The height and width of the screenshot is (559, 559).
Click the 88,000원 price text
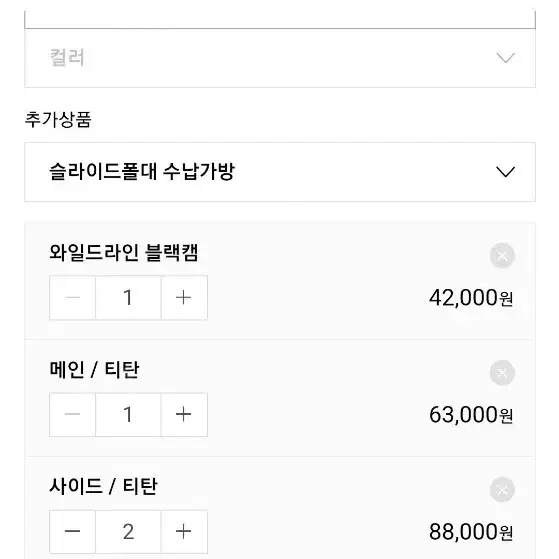click(x=471, y=532)
